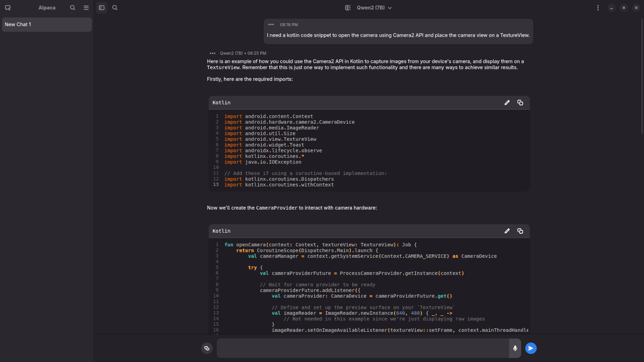Focus the message input field
The width and height of the screenshot is (644, 362).
click(363, 348)
